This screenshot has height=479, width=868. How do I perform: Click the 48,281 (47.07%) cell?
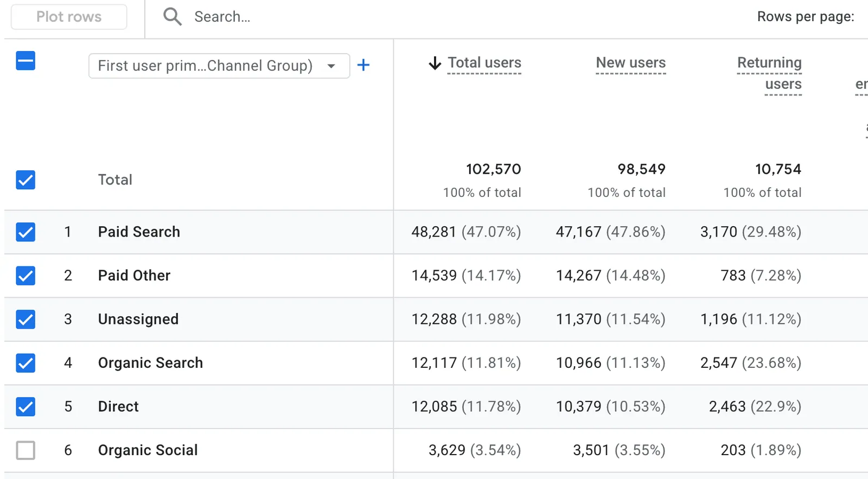[466, 232]
